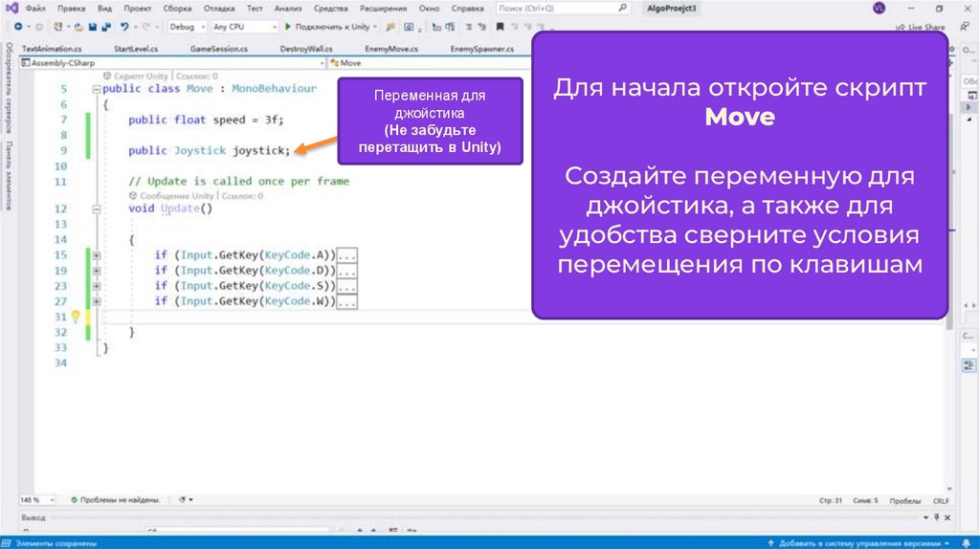This screenshot has width=980, height=549.
Task: Expand the collapsed KeyCode.A if block
Action: pos(97,255)
